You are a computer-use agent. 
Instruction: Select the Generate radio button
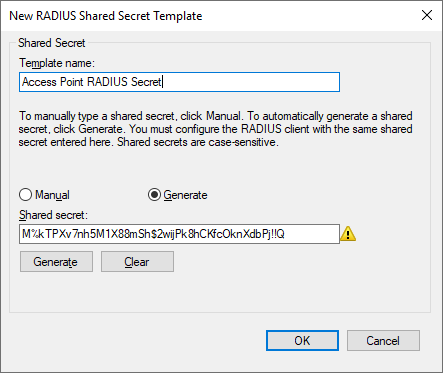pyautogui.click(x=154, y=195)
